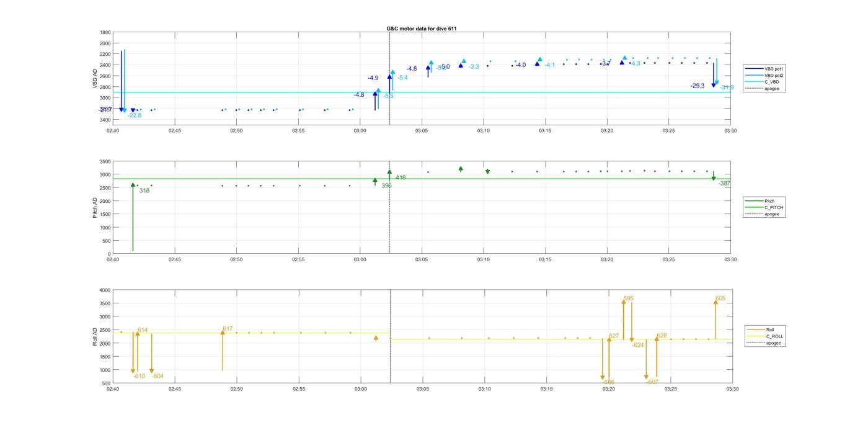This screenshot has width=868, height=430.
Task: Click the tall green pitch arrow near 02:41
Action: 133,217
